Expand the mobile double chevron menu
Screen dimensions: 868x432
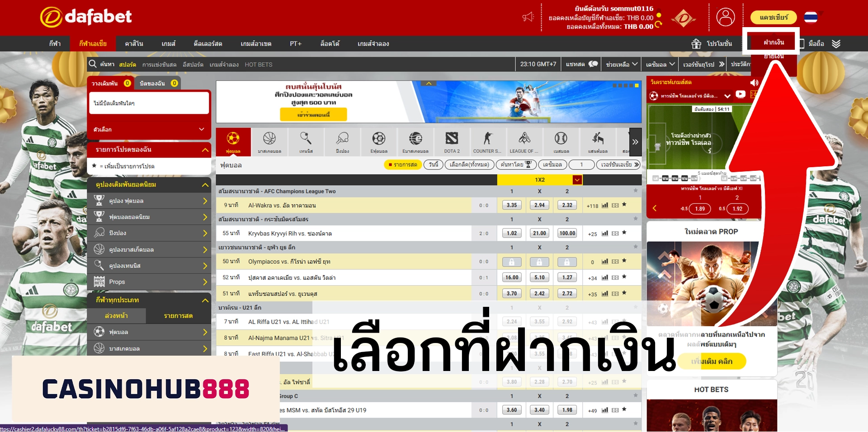(836, 44)
